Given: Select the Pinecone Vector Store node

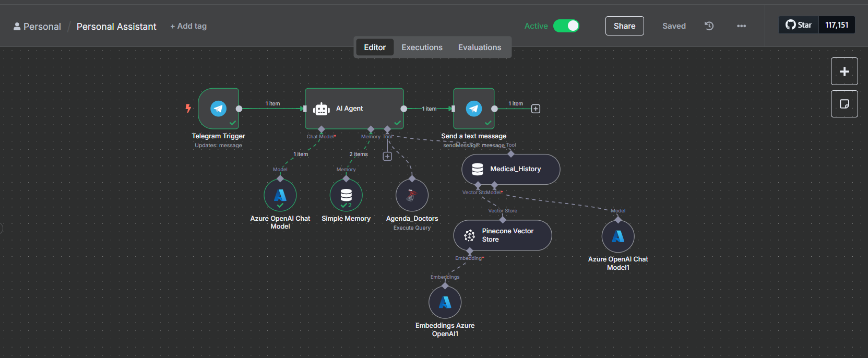Looking at the screenshot, I should [502, 235].
